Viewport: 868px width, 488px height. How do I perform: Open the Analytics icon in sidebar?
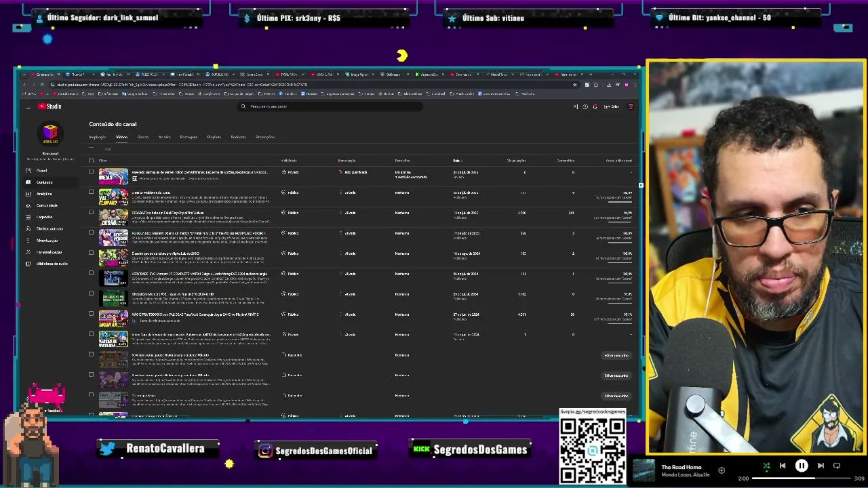pyautogui.click(x=28, y=194)
